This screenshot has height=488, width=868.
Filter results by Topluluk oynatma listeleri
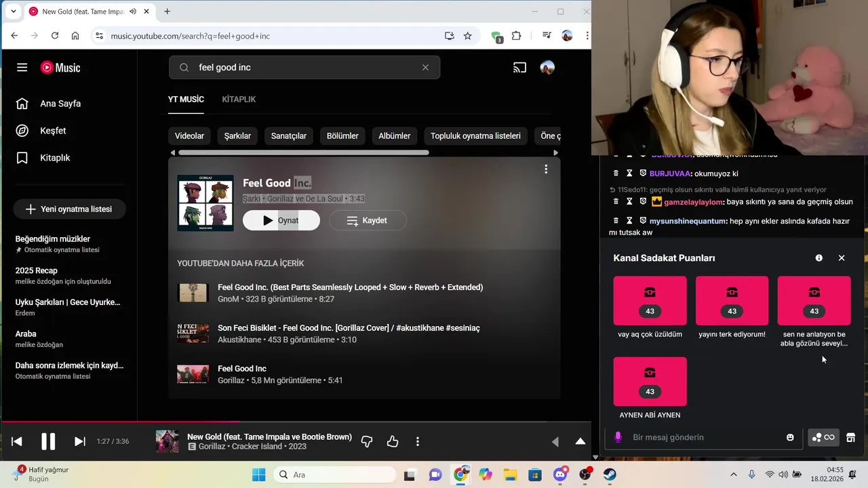tap(475, 136)
